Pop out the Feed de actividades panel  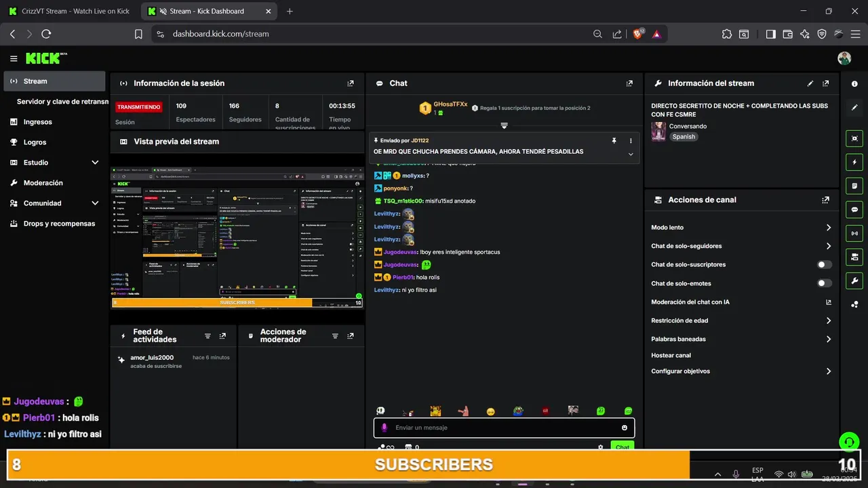(222, 336)
